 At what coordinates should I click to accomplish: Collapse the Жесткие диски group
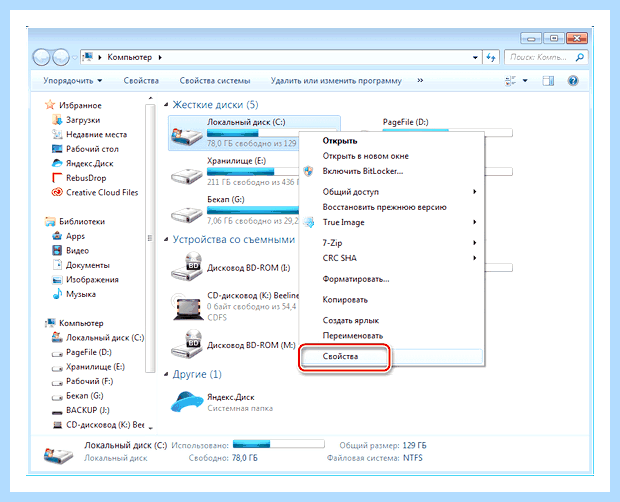pyautogui.click(x=166, y=105)
